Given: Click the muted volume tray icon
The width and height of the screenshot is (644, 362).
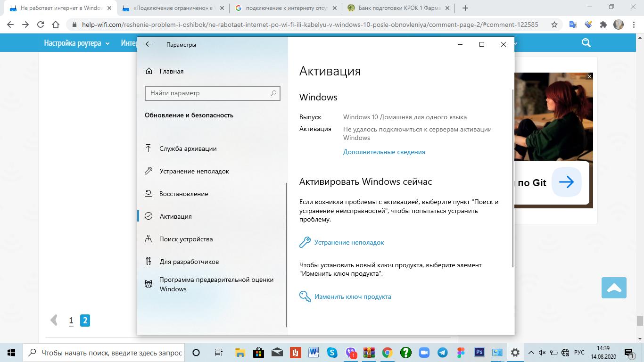Looking at the screenshot, I should [542, 353].
